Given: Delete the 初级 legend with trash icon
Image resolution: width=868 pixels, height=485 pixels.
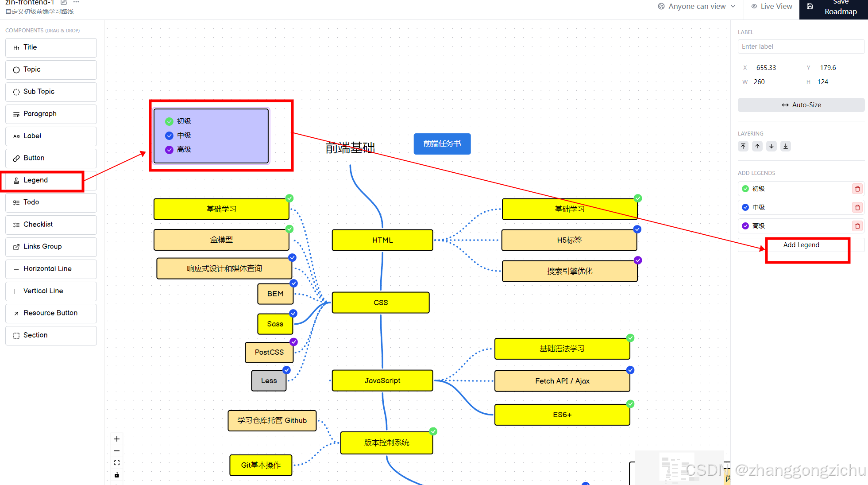Looking at the screenshot, I should coord(857,189).
